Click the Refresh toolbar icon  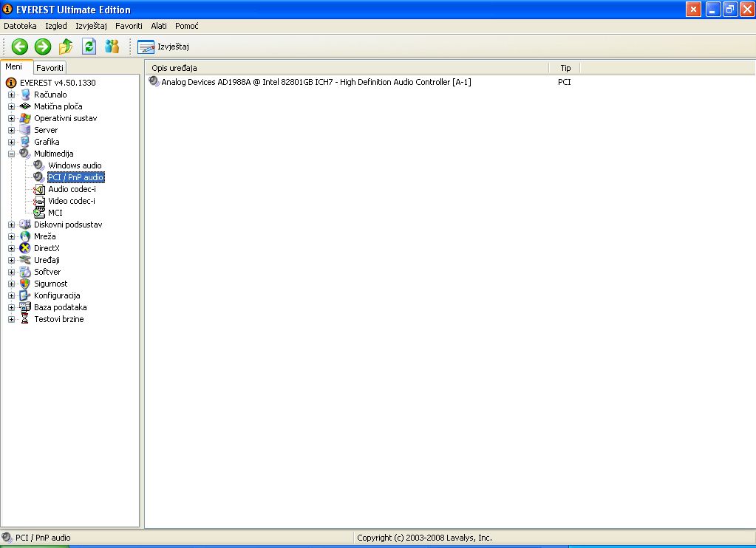[89, 47]
